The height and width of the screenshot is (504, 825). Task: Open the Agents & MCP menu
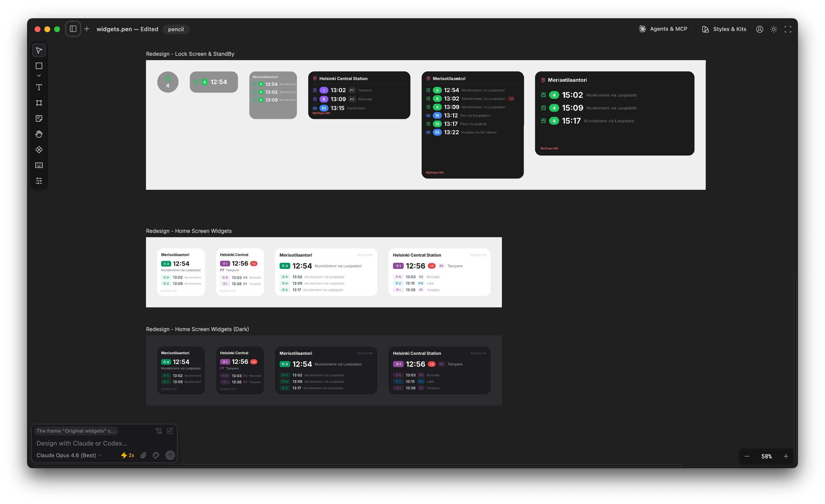pos(662,29)
